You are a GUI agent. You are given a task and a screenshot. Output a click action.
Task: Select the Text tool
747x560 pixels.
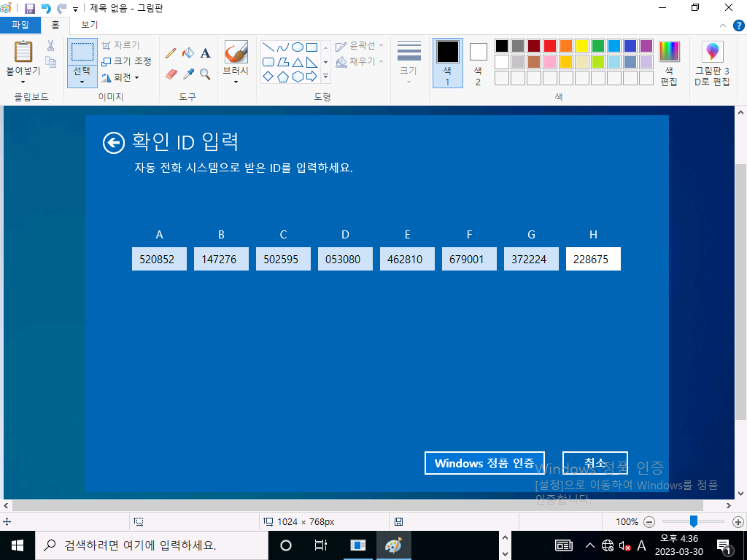click(205, 52)
